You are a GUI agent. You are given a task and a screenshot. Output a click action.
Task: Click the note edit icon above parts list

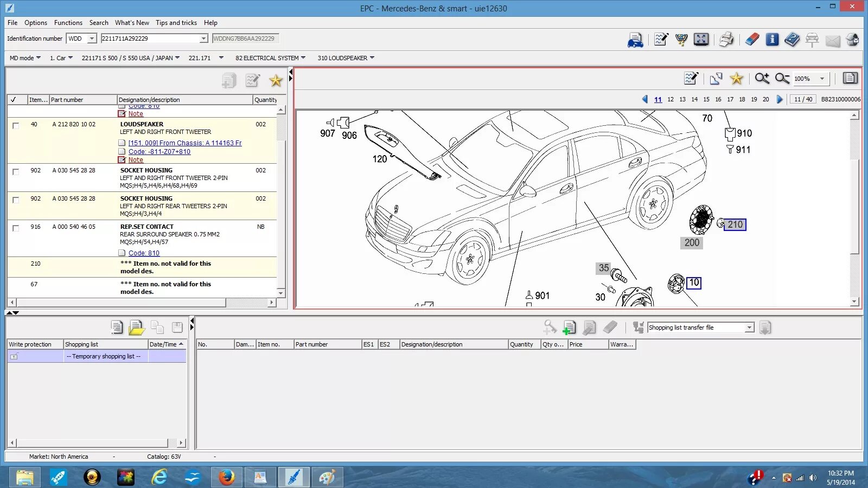pos(253,81)
